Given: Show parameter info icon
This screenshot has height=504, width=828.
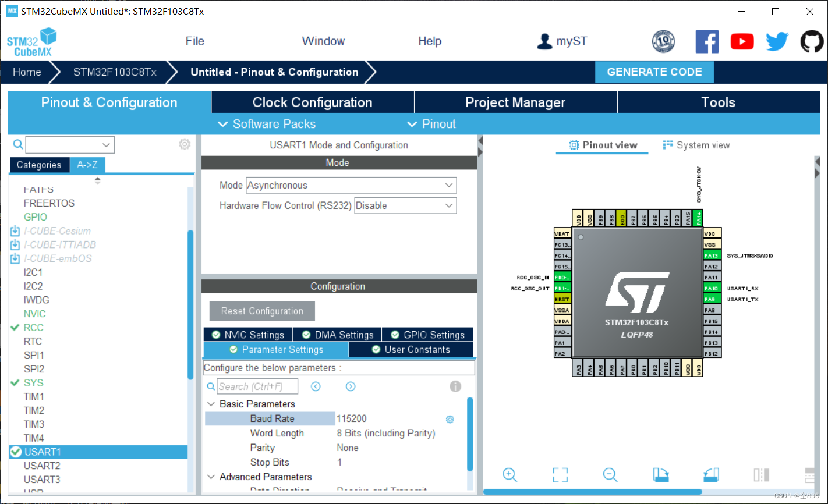Looking at the screenshot, I should 455,386.
